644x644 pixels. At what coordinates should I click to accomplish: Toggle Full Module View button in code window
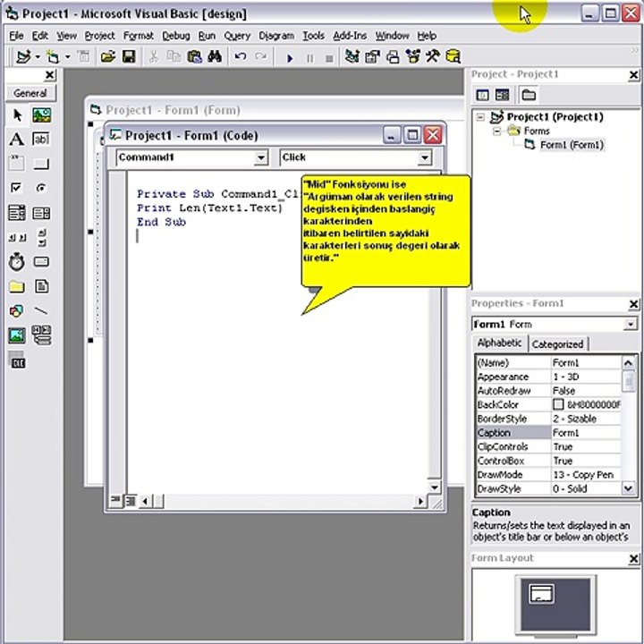coord(131,501)
